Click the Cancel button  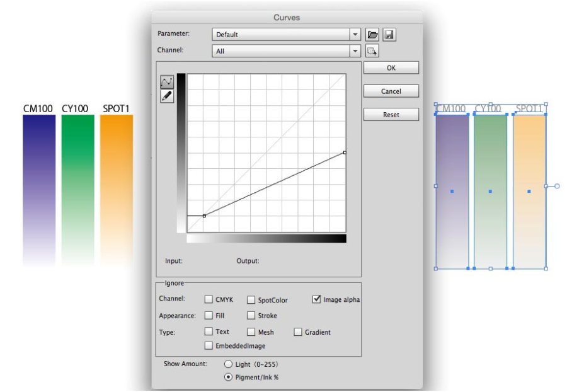pos(391,91)
